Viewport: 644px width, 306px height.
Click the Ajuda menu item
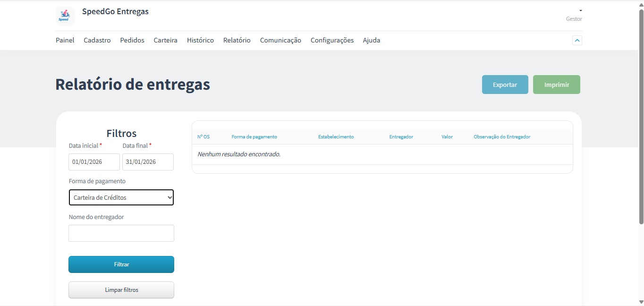coord(371,41)
